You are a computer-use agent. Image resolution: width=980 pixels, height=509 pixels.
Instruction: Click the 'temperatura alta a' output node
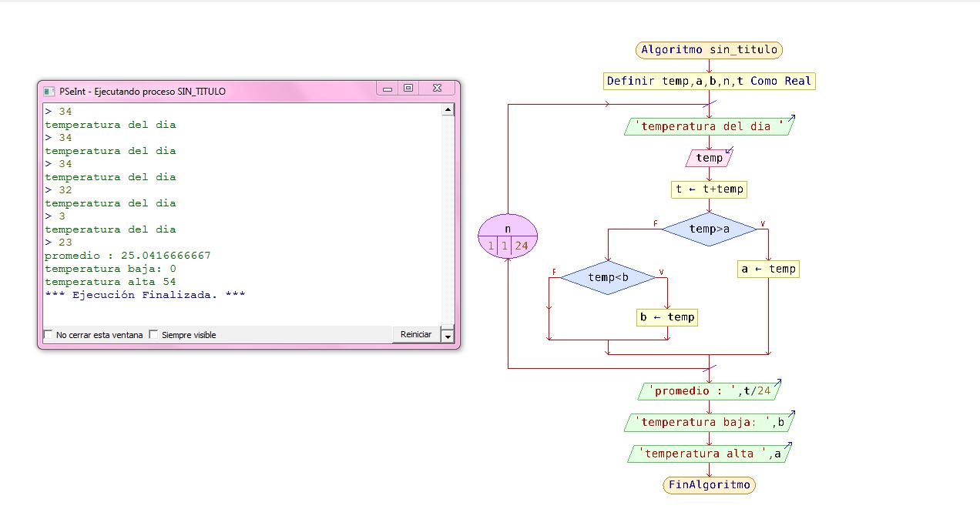(x=708, y=454)
